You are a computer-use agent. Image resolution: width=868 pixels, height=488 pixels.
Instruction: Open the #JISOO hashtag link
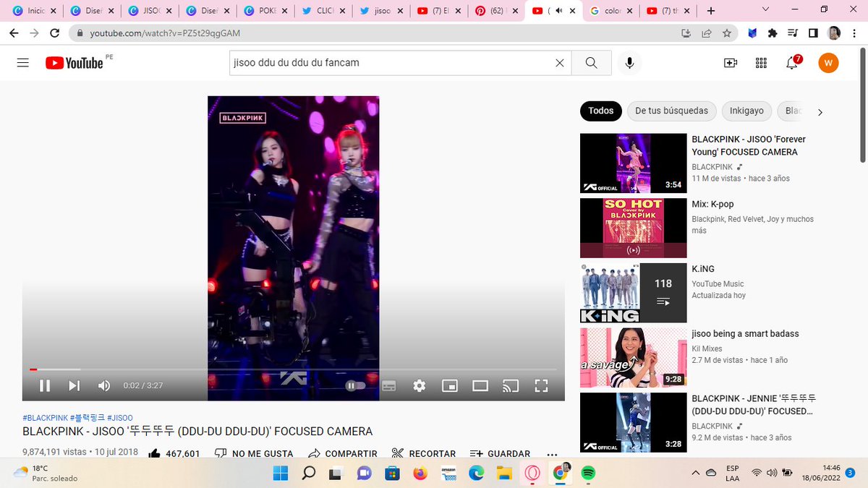pos(120,418)
